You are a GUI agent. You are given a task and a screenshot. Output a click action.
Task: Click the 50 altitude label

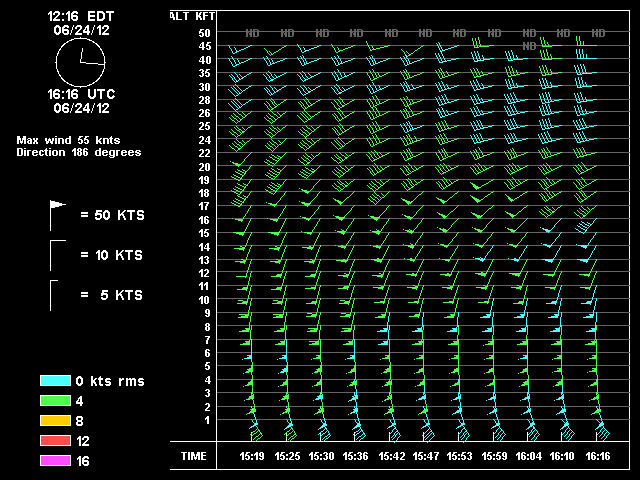[x=204, y=33]
